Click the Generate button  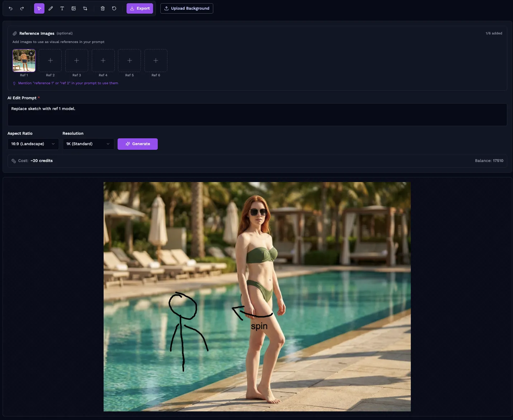click(x=138, y=144)
